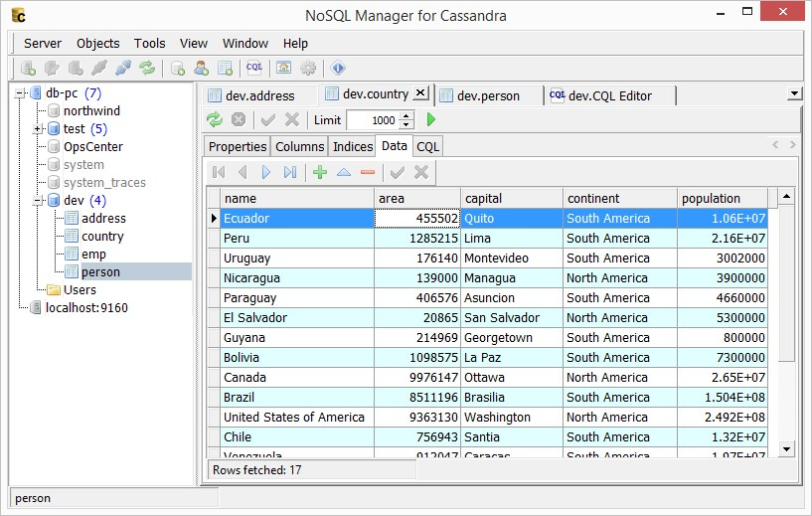Post edit with navigator checkmark icon

[x=398, y=172]
